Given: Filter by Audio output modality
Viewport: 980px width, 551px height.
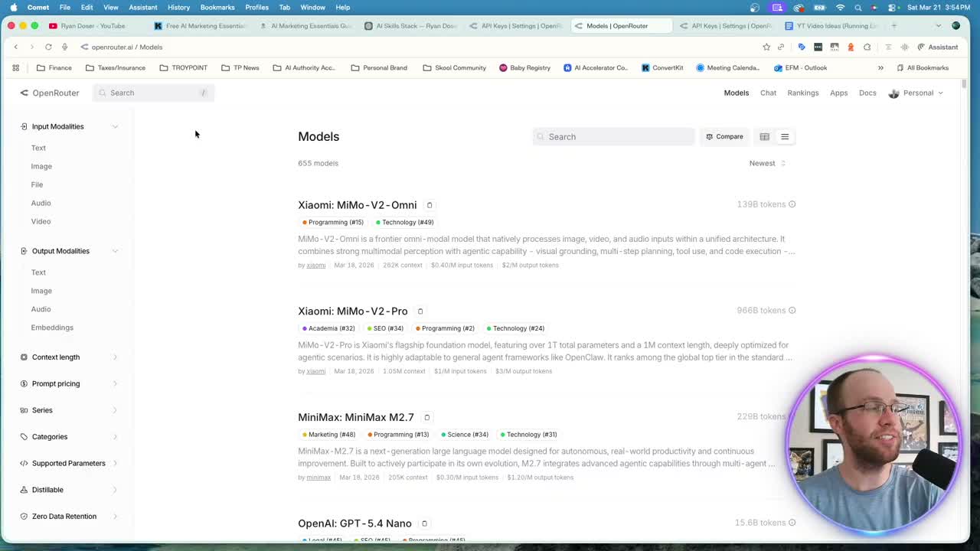Looking at the screenshot, I should [41, 309].
